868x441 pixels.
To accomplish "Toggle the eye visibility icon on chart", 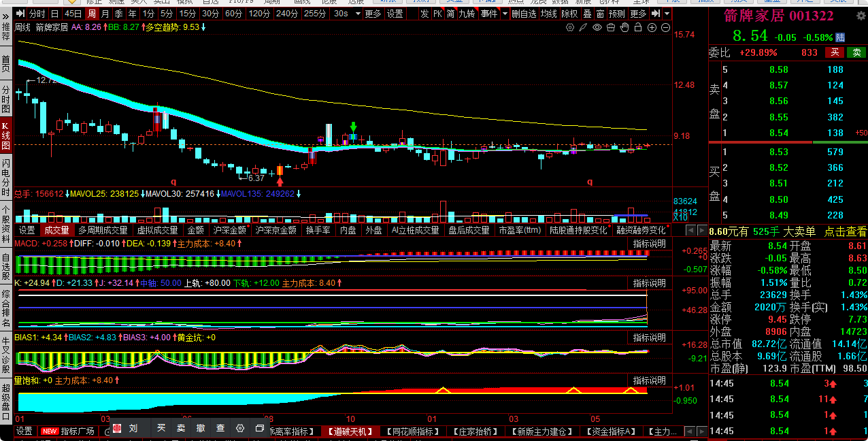I will (x=597, y=27).
